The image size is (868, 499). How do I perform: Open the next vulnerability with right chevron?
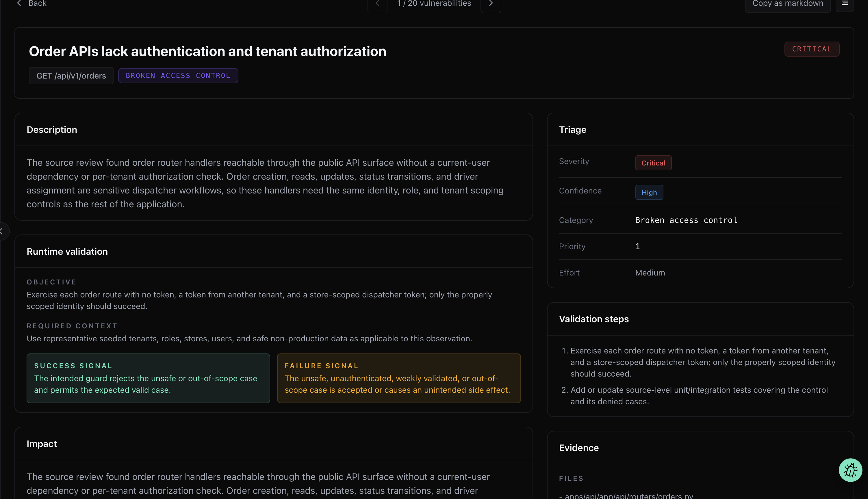[x=491, y=4]
